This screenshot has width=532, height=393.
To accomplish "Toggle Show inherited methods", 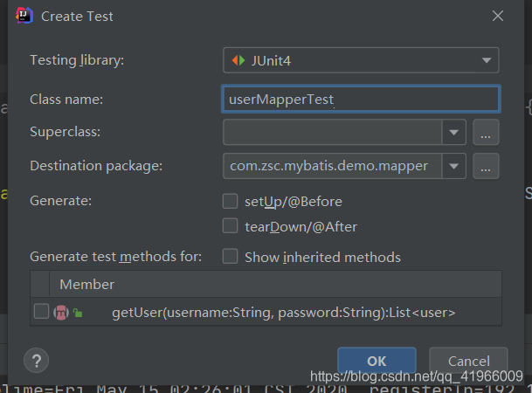I will pos(230,256).
